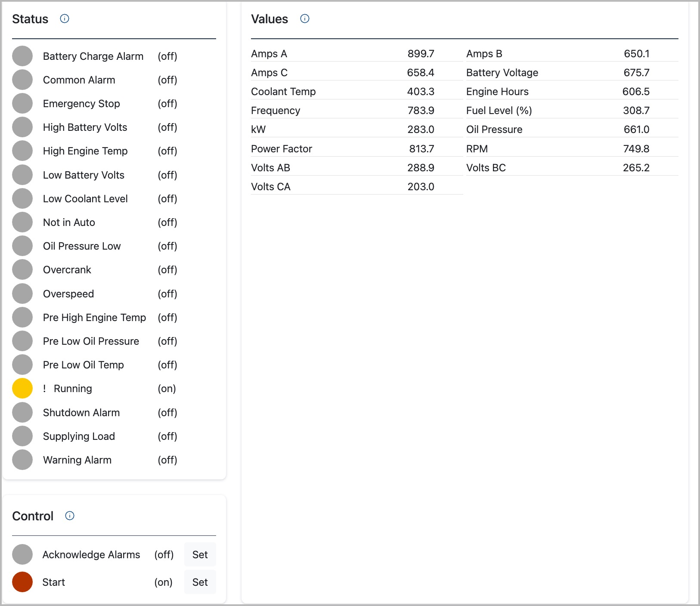Select the Battery Voltage value 675.7
The image size is (700, 606).
pos(636,72)
